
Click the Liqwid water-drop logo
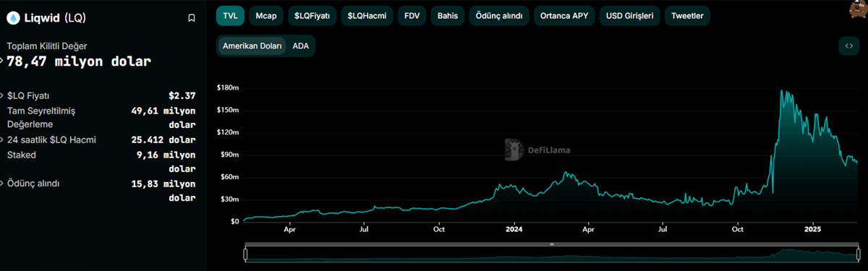(13, 17)
